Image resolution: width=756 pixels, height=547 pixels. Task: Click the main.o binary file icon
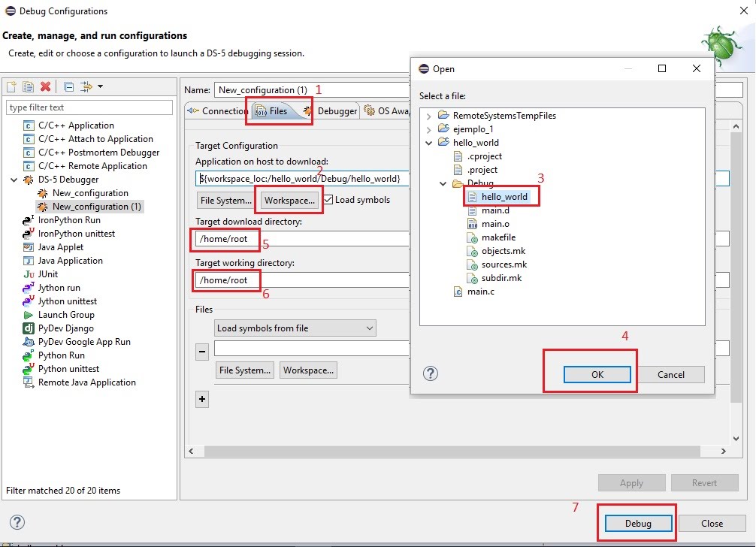click(x=473, y=224)
